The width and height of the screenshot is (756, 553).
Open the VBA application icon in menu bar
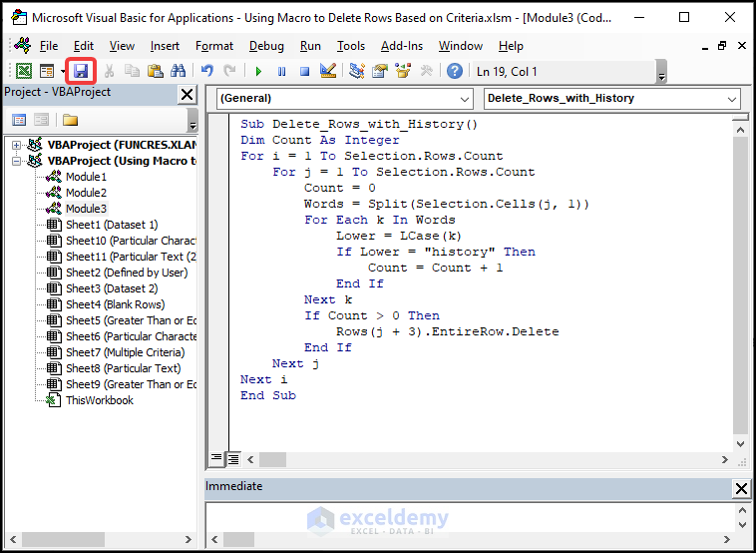point(22,46)
